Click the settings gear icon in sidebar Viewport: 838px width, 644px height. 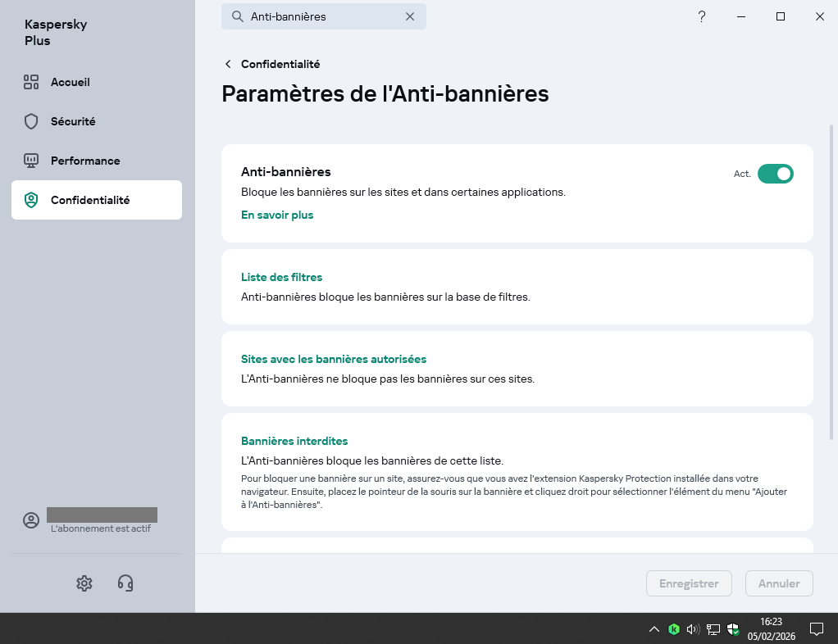point(84,583)
